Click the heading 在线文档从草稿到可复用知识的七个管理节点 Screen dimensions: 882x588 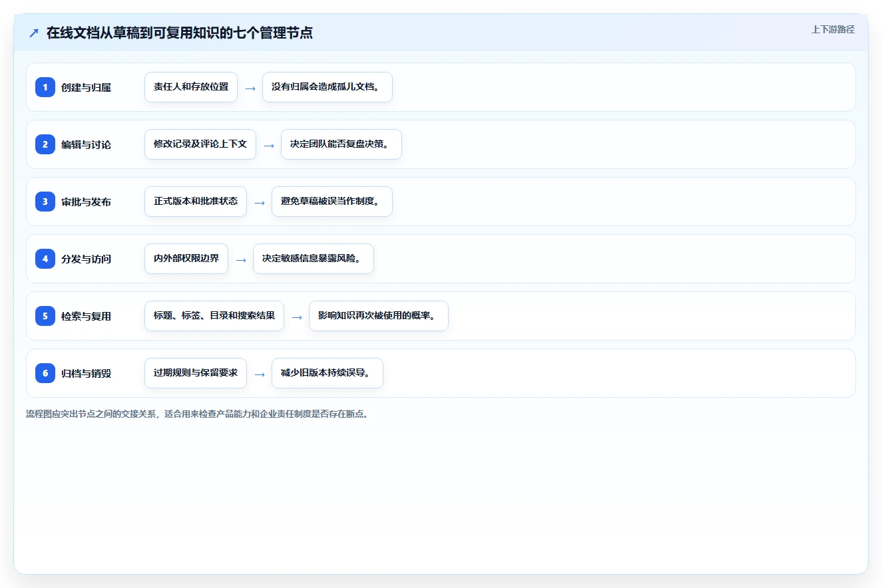click(180, 33)
